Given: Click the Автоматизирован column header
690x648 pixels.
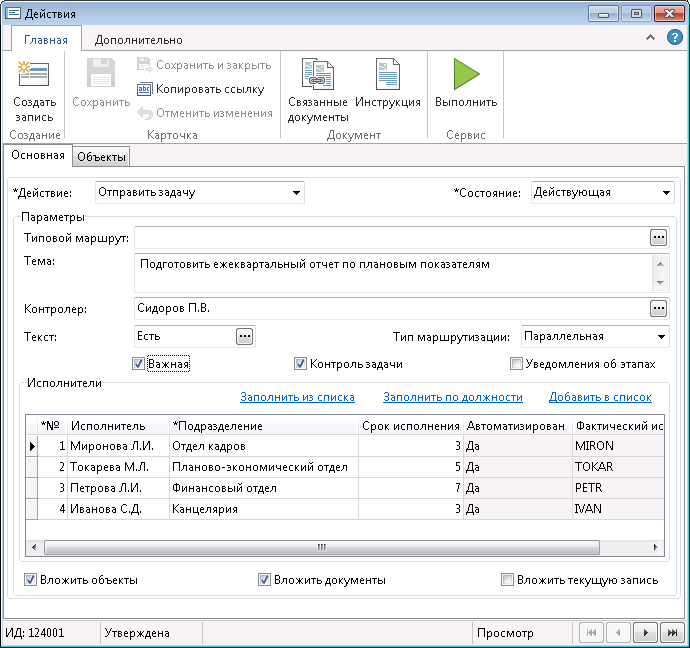Looking at the screenshot, I should (x=518, y=426).
